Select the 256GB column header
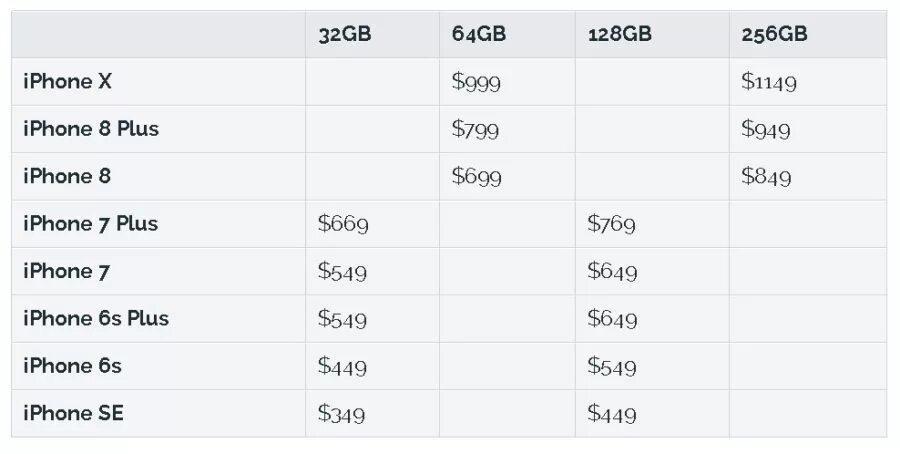Screen dimensions: 900x454 point(774,34)
